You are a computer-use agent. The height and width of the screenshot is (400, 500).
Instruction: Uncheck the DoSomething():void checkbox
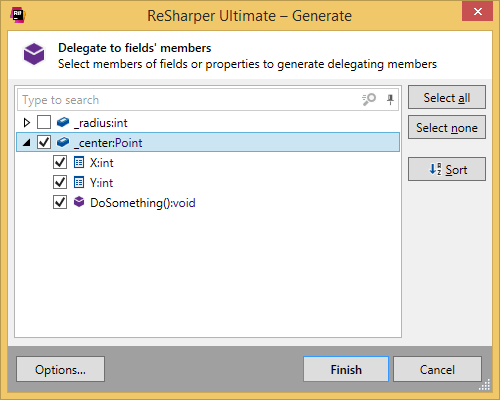click(x=60, y=202)
